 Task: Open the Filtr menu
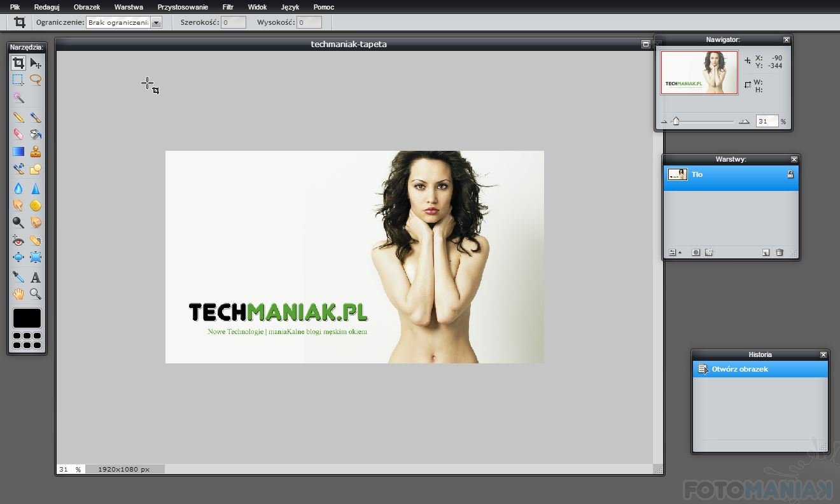tap(228, 7)
